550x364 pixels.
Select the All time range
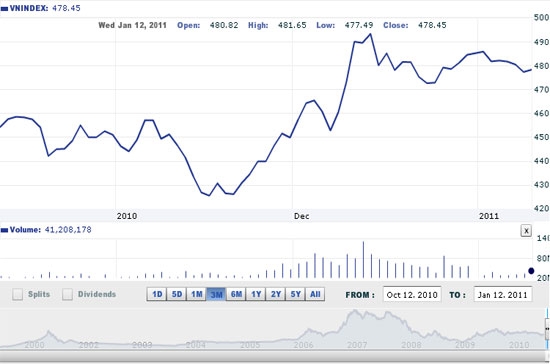(315, 294)
